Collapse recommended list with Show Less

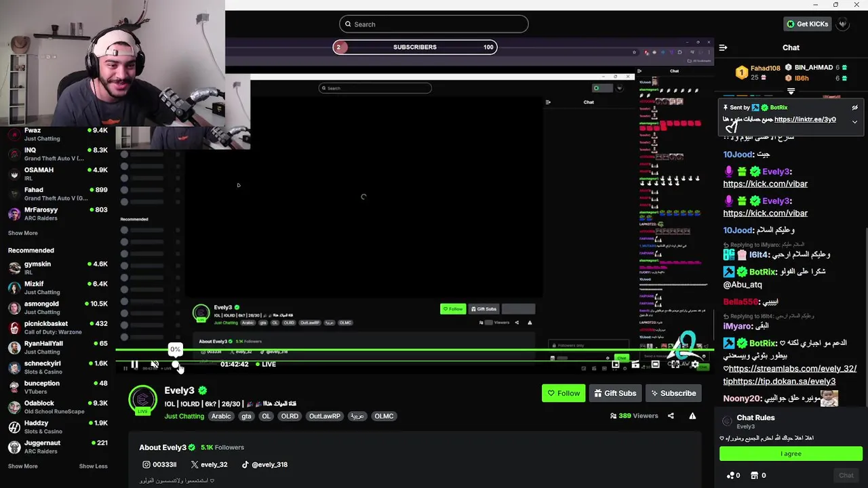(93, 466)
